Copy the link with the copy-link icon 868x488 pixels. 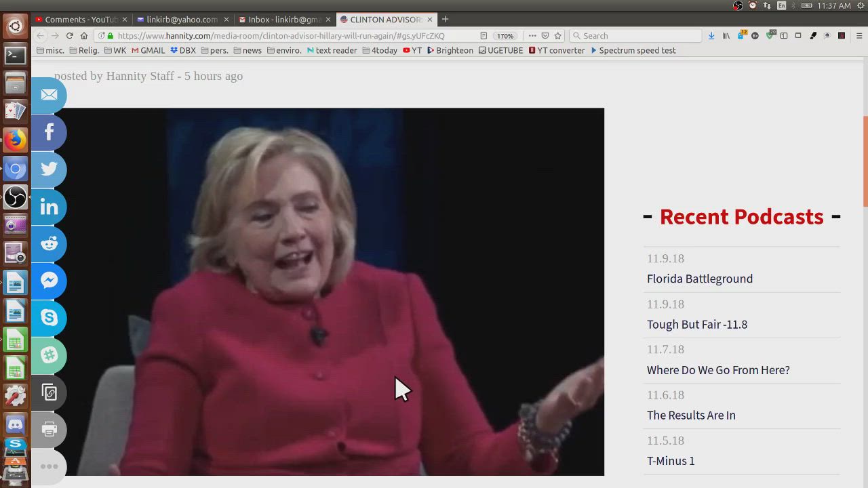(49, 392)
